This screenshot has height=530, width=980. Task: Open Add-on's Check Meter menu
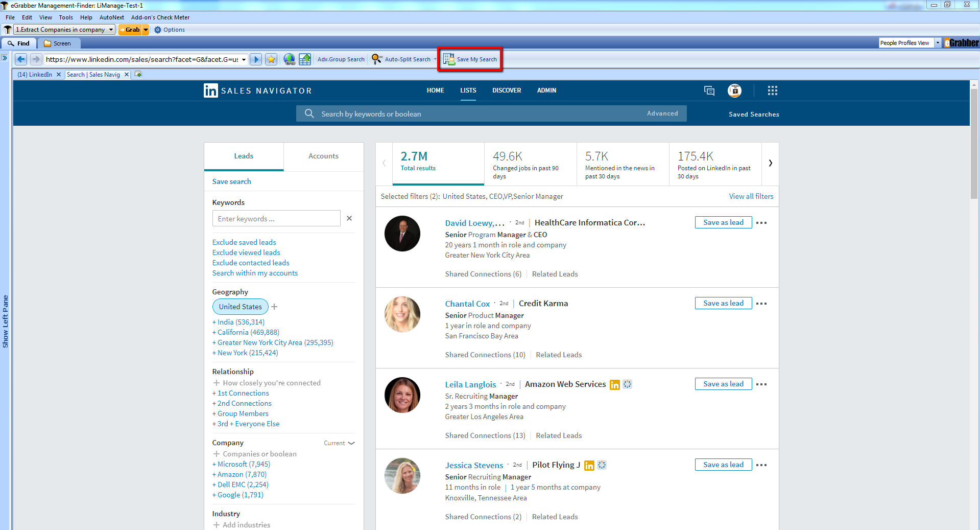pos(160,17)
